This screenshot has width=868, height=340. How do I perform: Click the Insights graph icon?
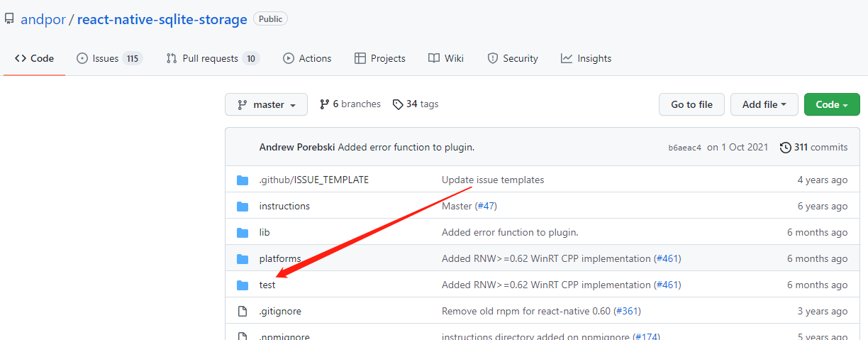[566, 58]
